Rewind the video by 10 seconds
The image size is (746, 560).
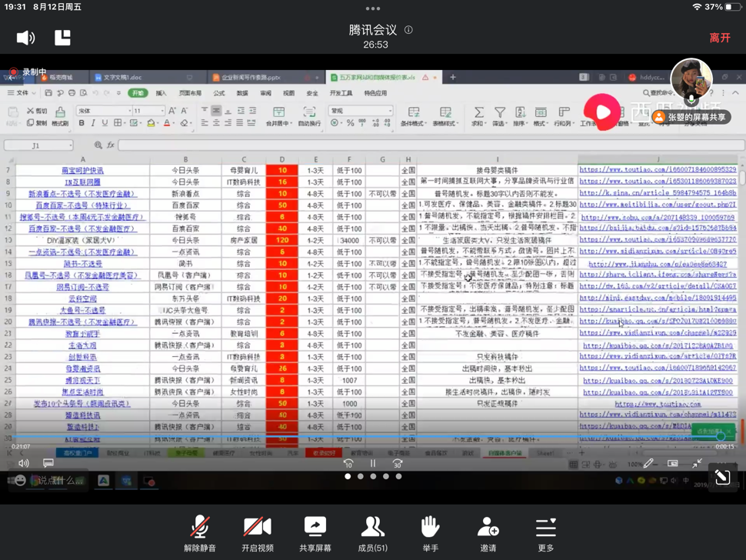point(348,464)
